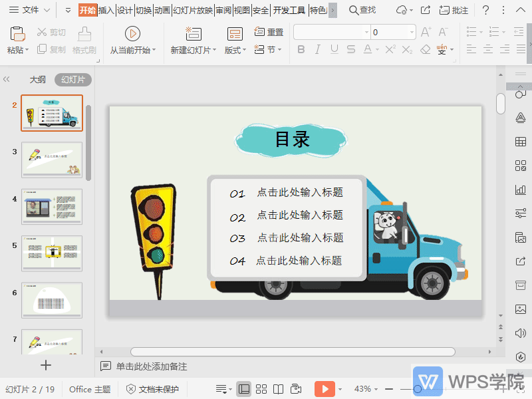Select slide 4 thumbnail in the panel

[51, 206]
